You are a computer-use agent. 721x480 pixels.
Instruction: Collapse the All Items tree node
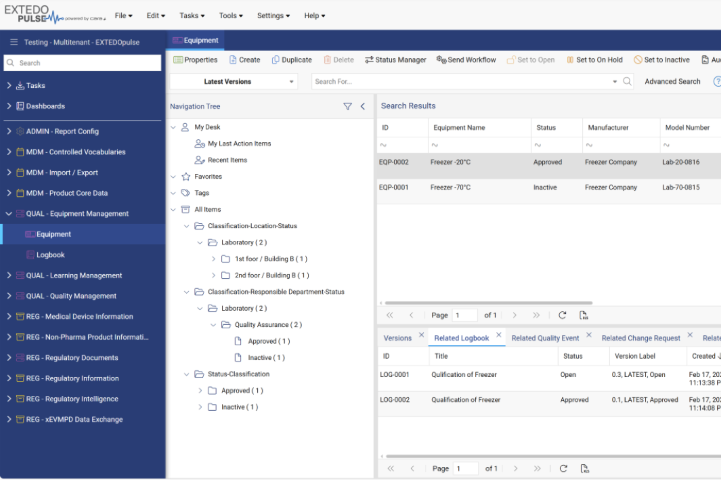173,209
